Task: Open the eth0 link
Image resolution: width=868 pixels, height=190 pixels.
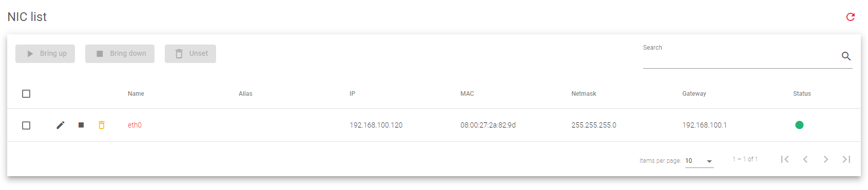Action: coord(134,125)
